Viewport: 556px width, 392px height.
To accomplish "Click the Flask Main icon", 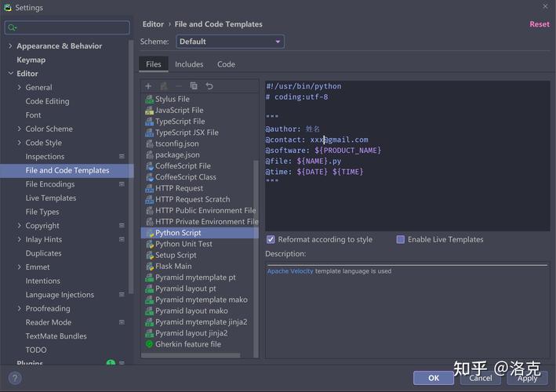I will [x=149, y=267].
